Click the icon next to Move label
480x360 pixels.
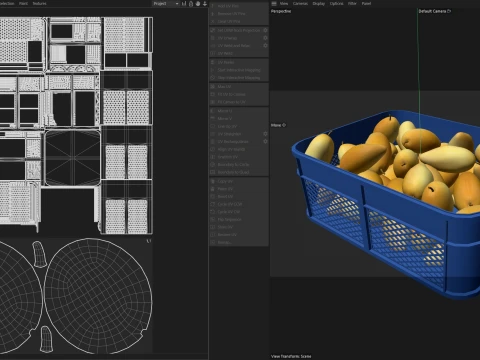[x=284, y=125]
